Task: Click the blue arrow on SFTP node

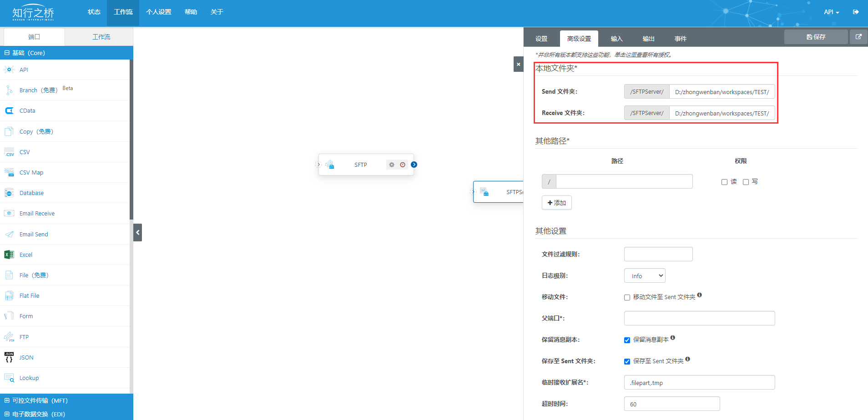Action: tap(414, 165)
